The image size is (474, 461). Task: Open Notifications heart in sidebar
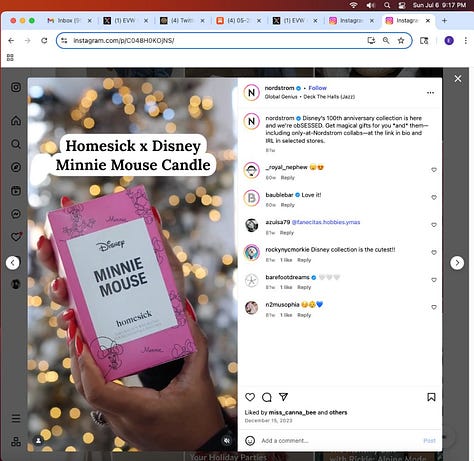(16, 237)
